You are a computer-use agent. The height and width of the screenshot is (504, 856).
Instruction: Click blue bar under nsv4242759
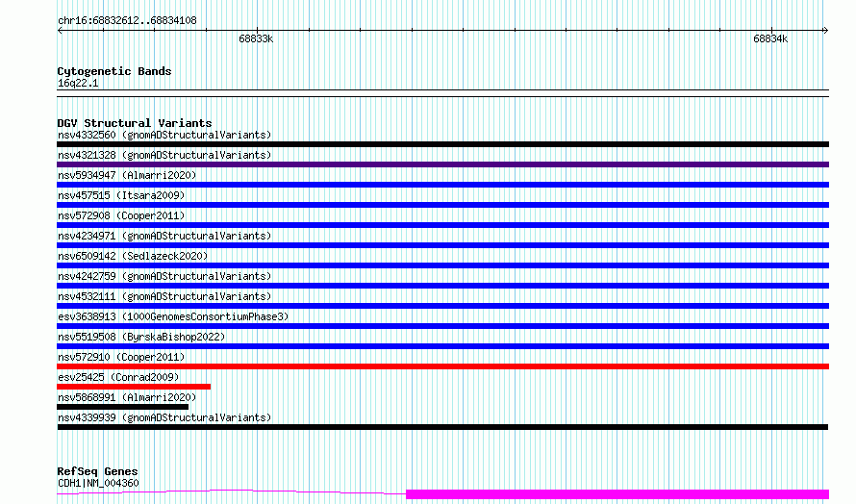[442, 286]
